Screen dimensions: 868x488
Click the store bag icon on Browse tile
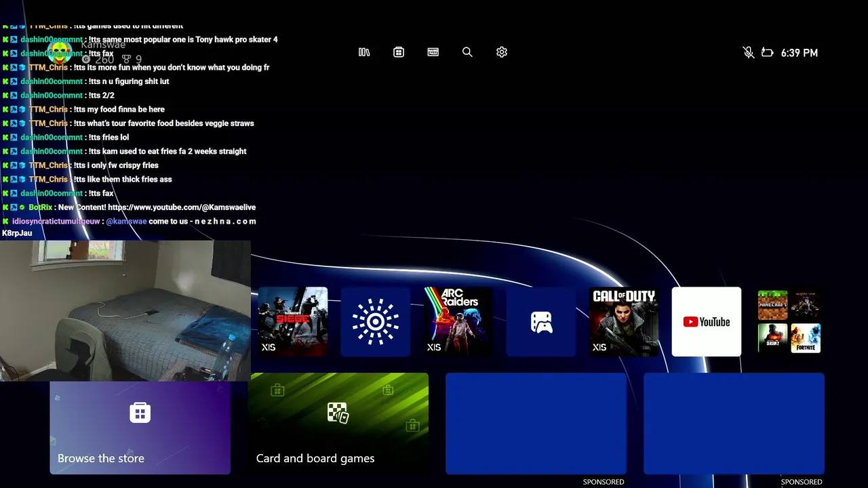(x=140, y=412)
